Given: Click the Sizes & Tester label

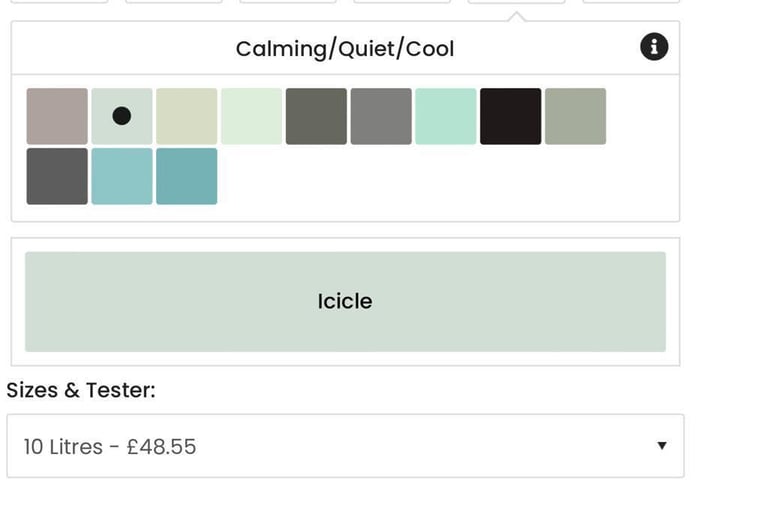Looking at the screenshot, I should coord(81,390).
